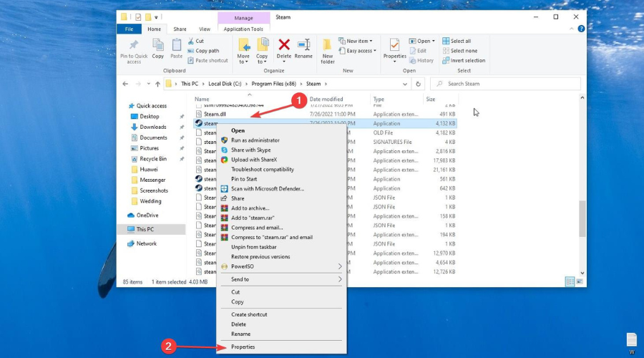Click the Quick Access Toolbar properties checkbox icon

[x=138, y=17]
